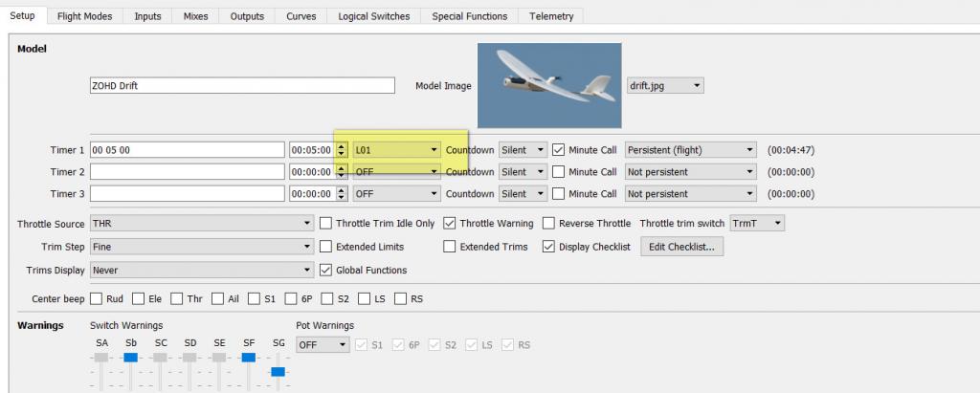Enable the Reverse Throttle checkbox
This screenshot has height=393, width=980.
549,224
